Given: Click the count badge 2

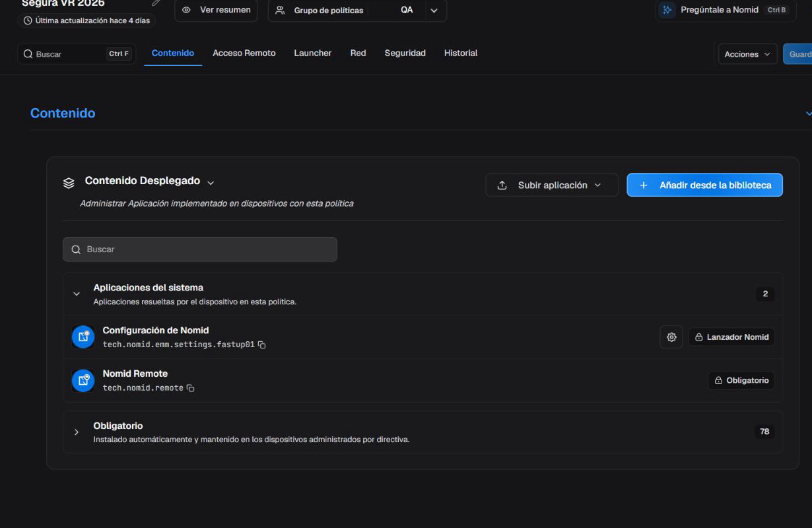Looking at the screenshot, I should 765,294.
